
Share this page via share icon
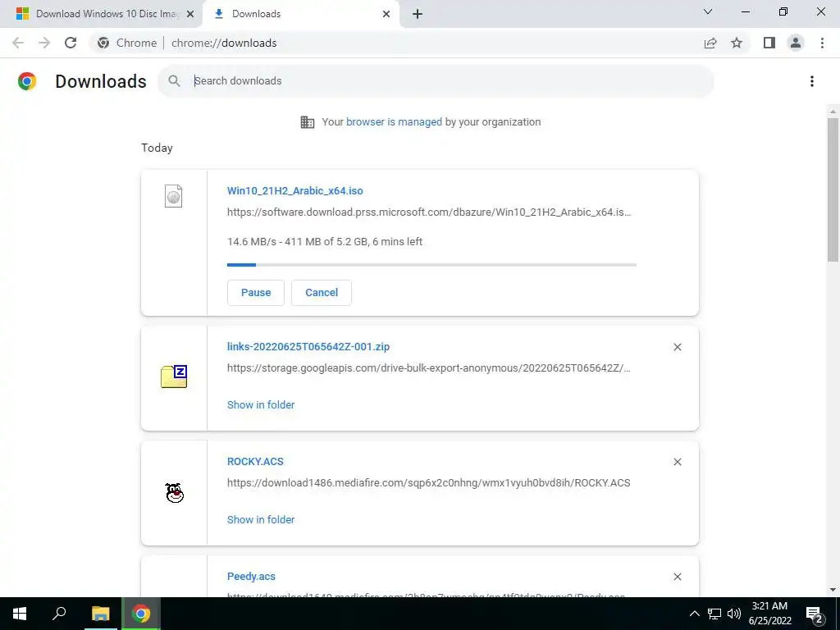[710, 43]
